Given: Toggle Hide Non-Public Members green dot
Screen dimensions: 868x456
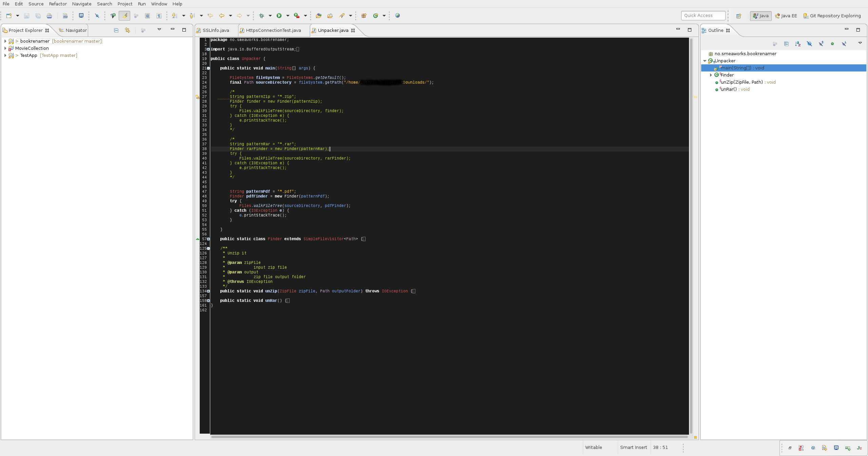Looking at the screenshot, I should [832, 44].
